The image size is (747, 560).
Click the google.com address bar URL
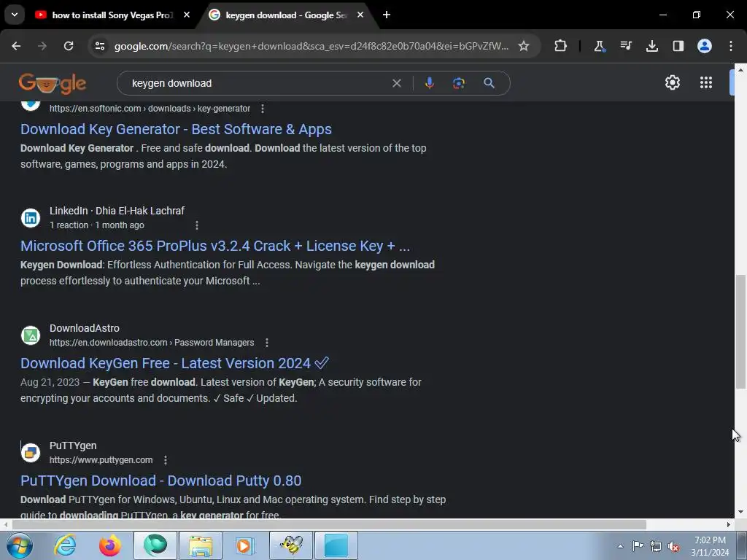(x=311, y=46)
